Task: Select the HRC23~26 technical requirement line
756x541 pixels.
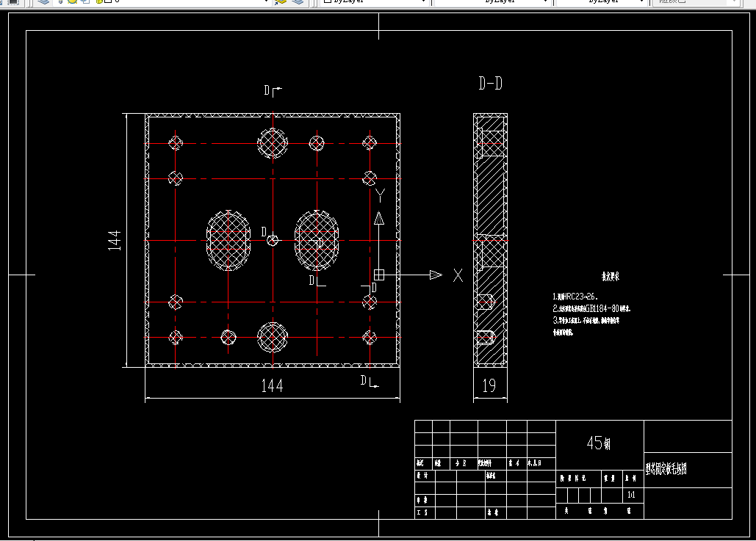Action: pyautogui.click(x=575, y=297)
